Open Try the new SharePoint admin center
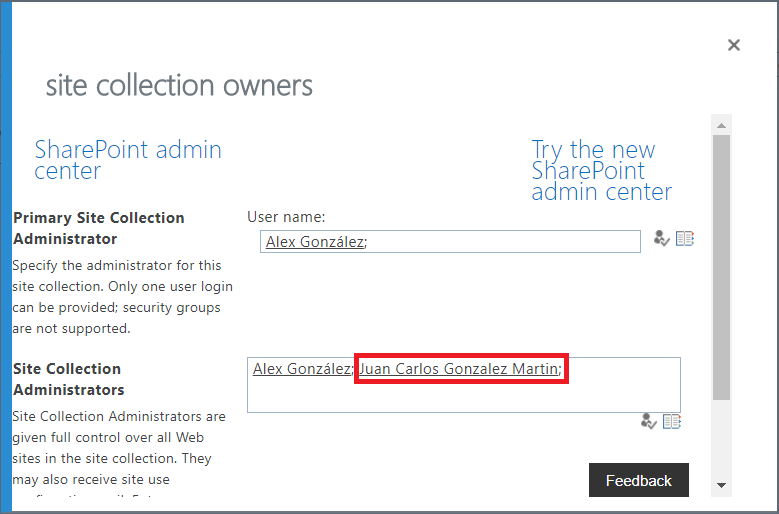Image resolution: width=779 pixels, height=514 pixels. [600, 170]
